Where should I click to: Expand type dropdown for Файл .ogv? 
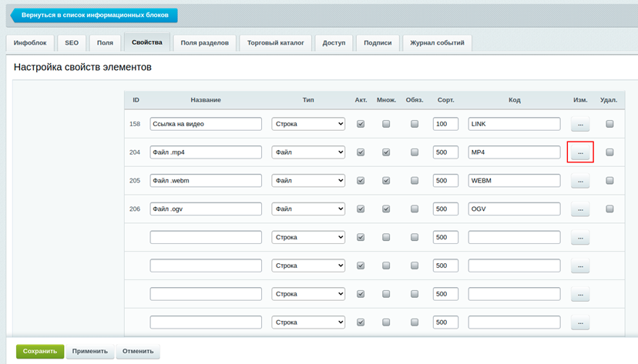pos(308,209)
